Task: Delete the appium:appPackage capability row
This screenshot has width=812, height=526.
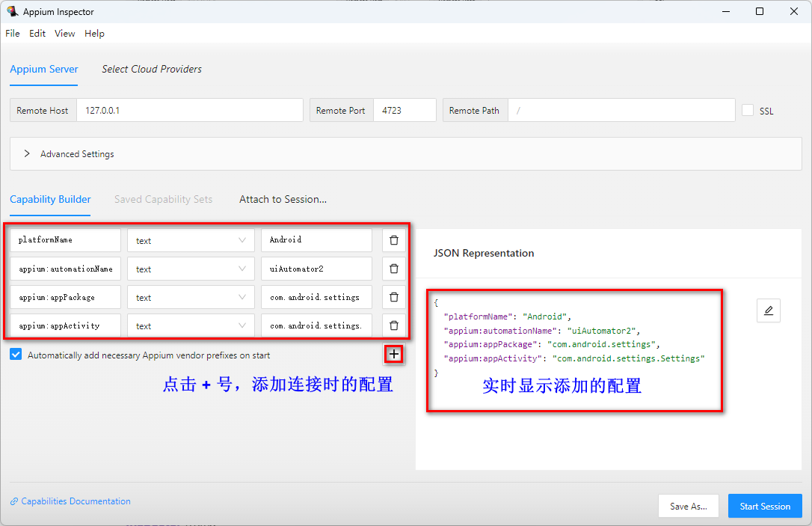Action: (x=394, y=298)
